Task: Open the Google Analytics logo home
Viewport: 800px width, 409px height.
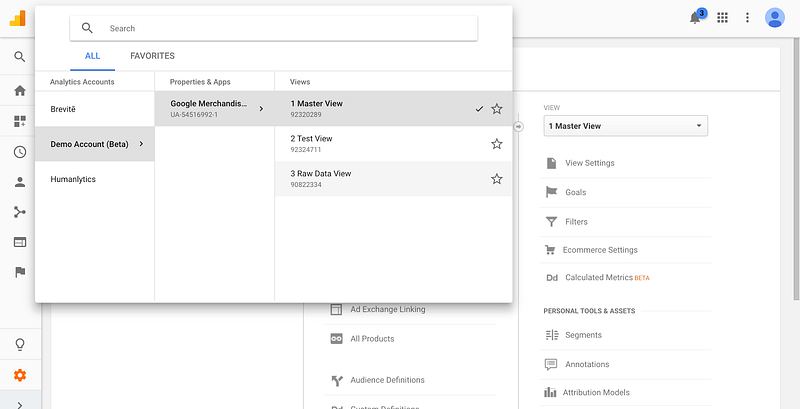Action: click(x=17, y=18)
